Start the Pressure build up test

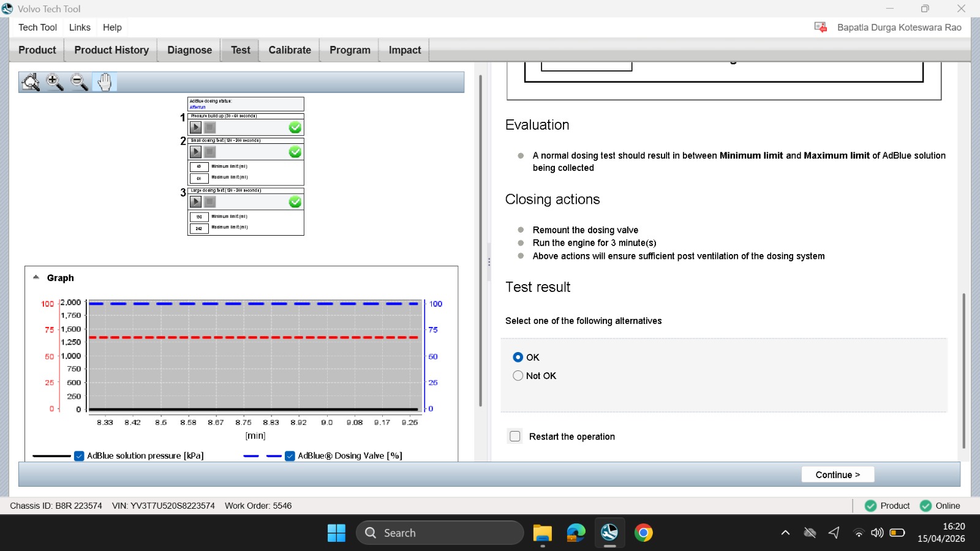pyautogui.click(x=196, y=127)
